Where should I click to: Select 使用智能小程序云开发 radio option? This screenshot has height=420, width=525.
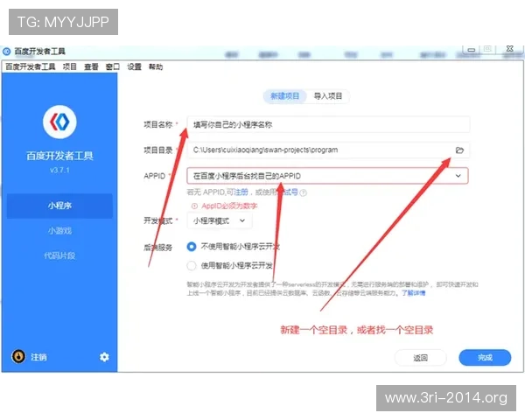coord(192,266)
